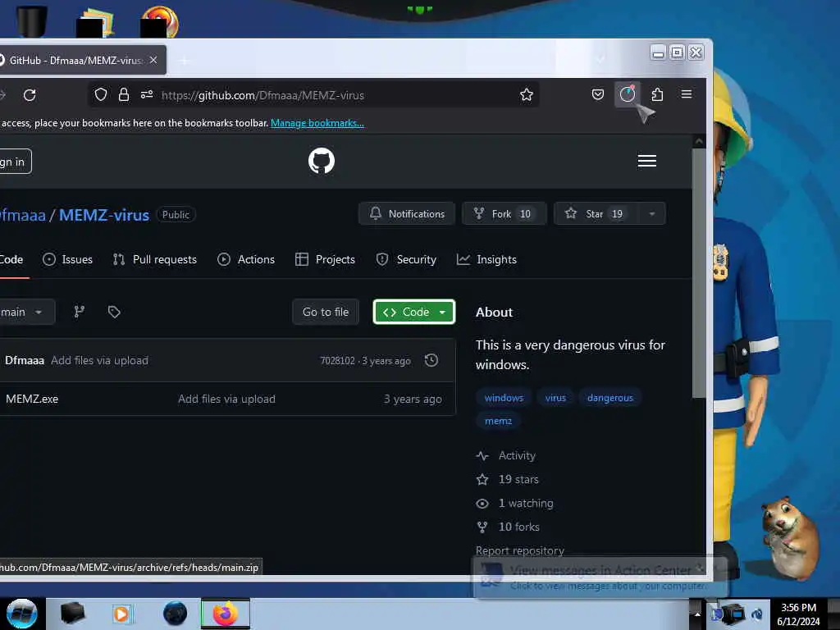Switch to the Pull requests tab
The height and width of the screenshot is (630, 840).
point(155,259)
